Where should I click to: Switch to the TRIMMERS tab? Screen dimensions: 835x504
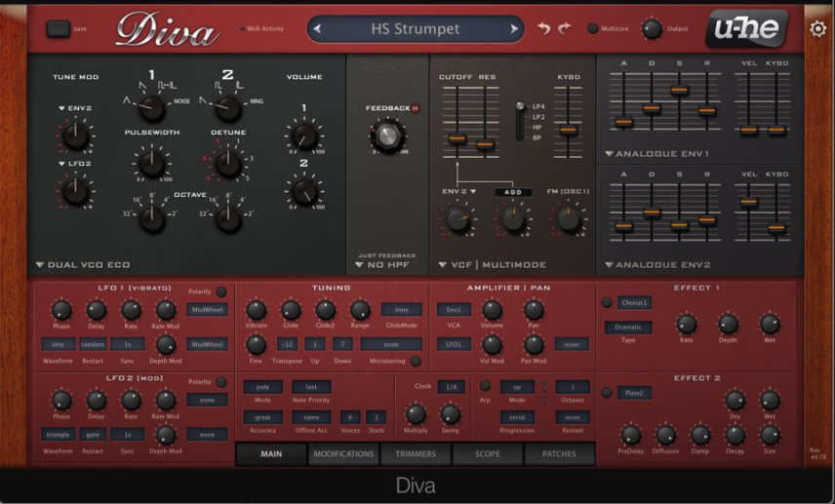416,454
